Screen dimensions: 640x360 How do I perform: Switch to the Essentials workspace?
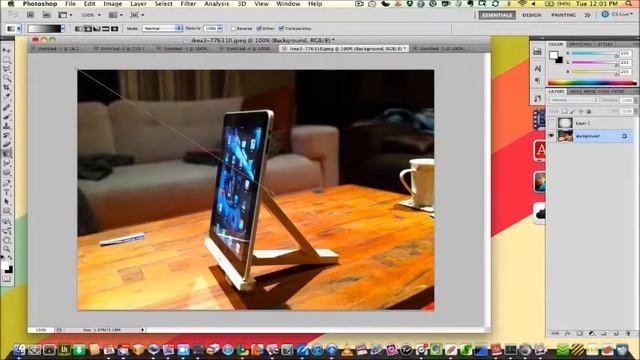497,15
